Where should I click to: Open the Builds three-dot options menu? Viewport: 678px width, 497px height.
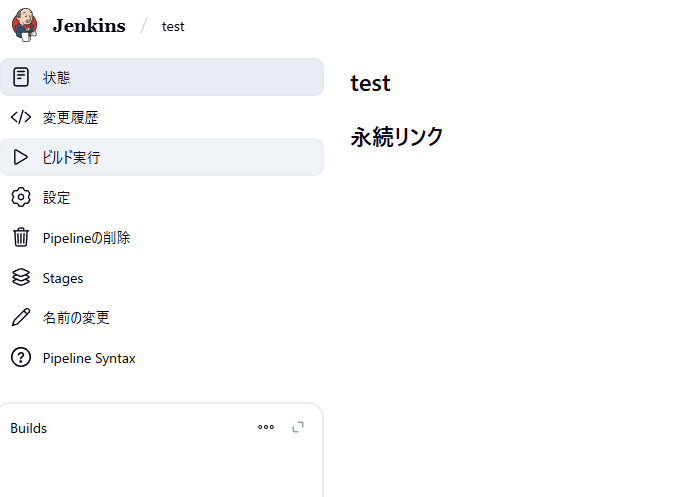[266, 427]
